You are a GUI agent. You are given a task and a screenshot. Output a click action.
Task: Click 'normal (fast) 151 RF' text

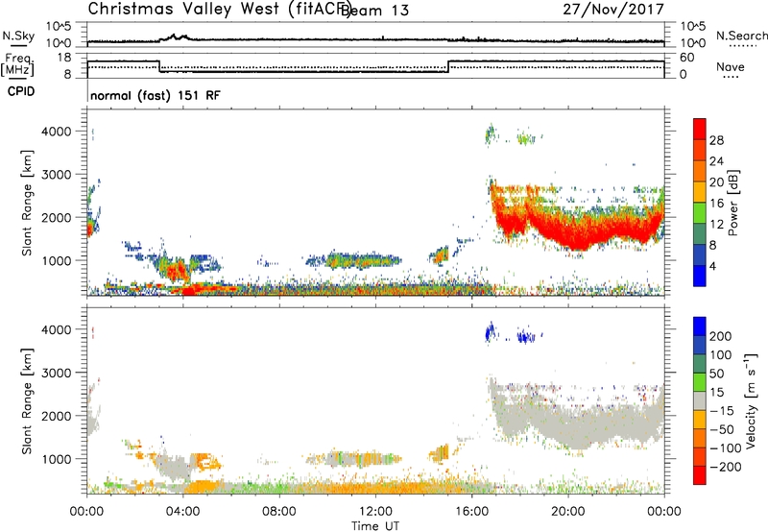coord(156,95)
